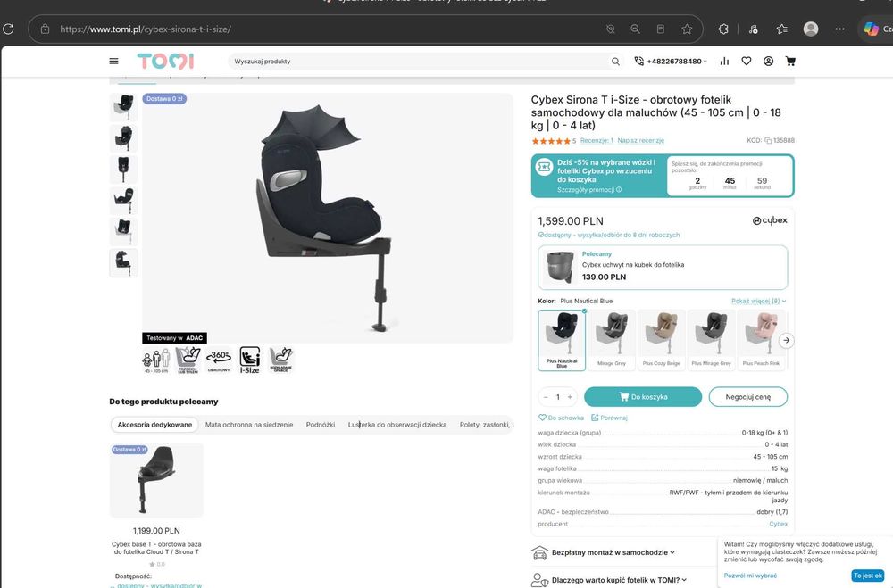The width and height of the screenshot is (893, 588).
Task: Accept cookies with To jest ok
Action: tap(868, 576)
